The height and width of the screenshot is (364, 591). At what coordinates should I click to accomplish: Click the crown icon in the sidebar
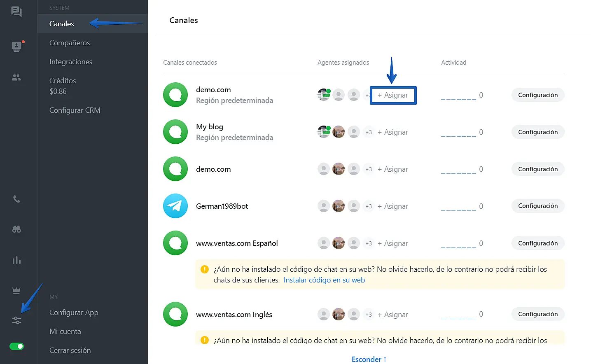tap(16, 290)
